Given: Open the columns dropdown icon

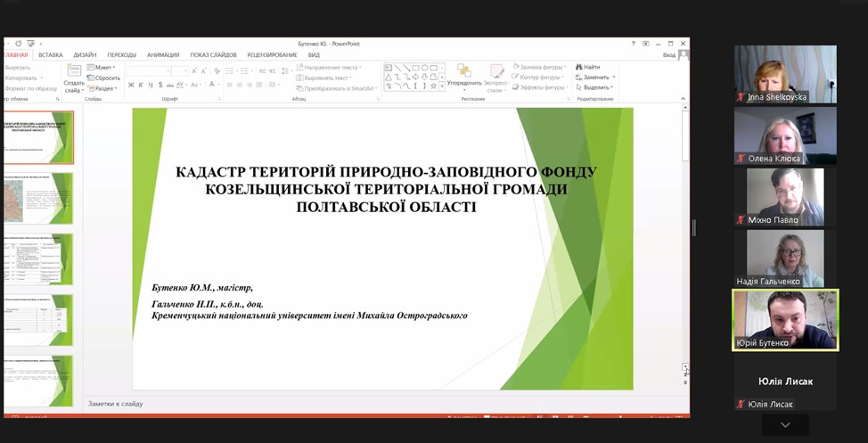Looking at the screenshot, I should (274, 85).
